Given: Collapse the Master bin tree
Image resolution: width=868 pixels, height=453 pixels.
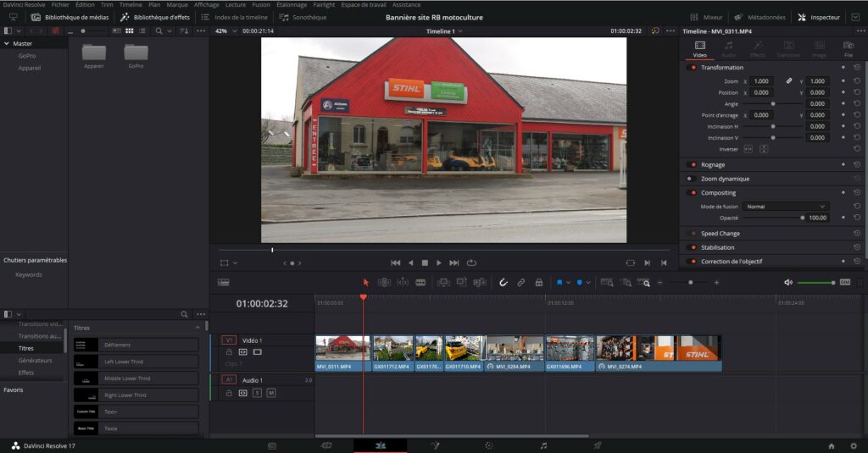Looking at the screenshot, I should (x=7, y=43).
